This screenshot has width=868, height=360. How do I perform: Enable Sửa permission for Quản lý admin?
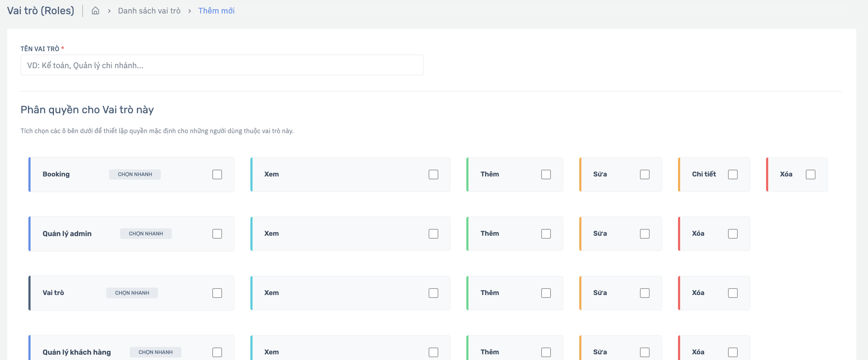[645, 234]
